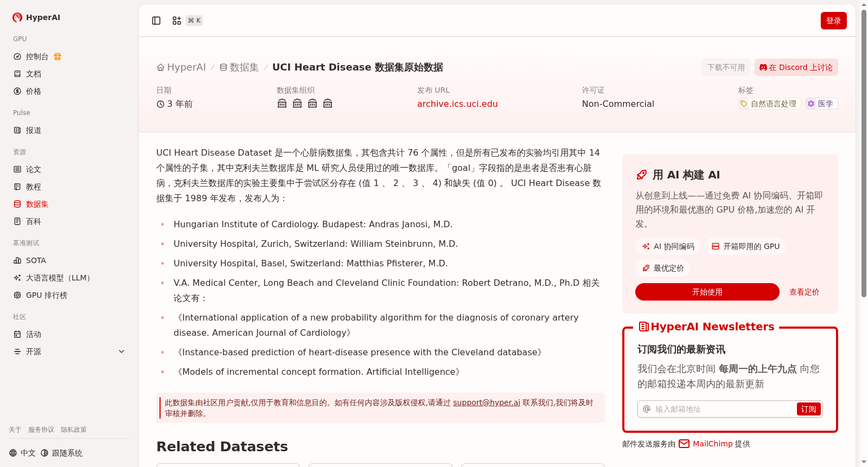
Task: Open the 中文 language selector
Action: pos(22,453)
